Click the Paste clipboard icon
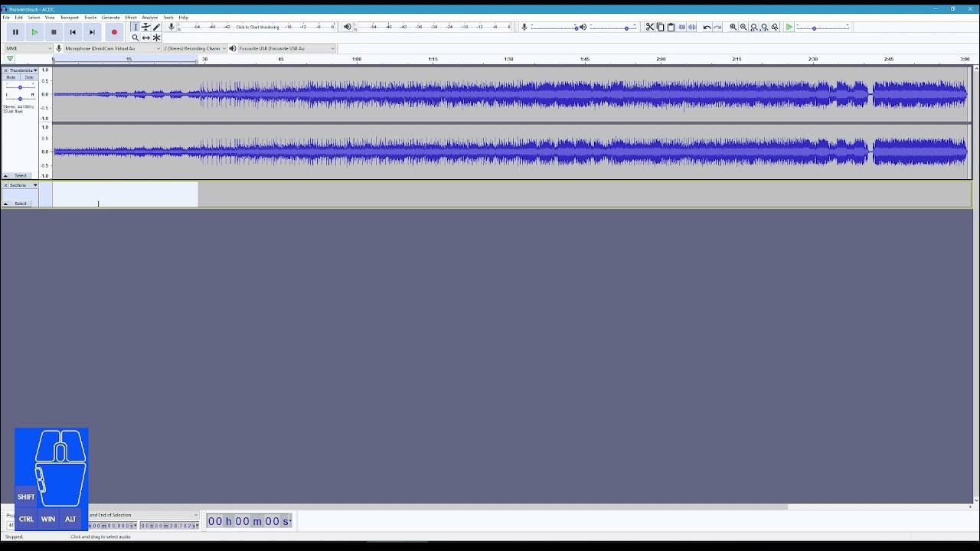 click(x=671, y=27)
